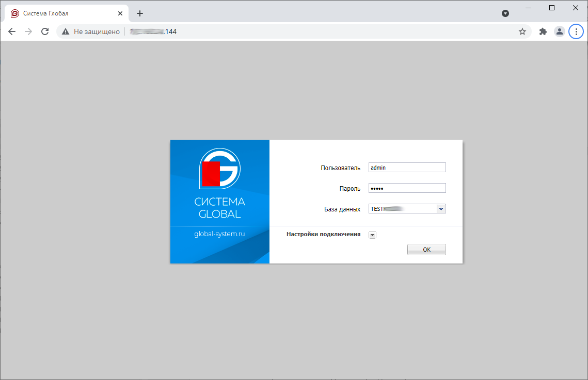Click the global-system.ru link

click(219, 234)
